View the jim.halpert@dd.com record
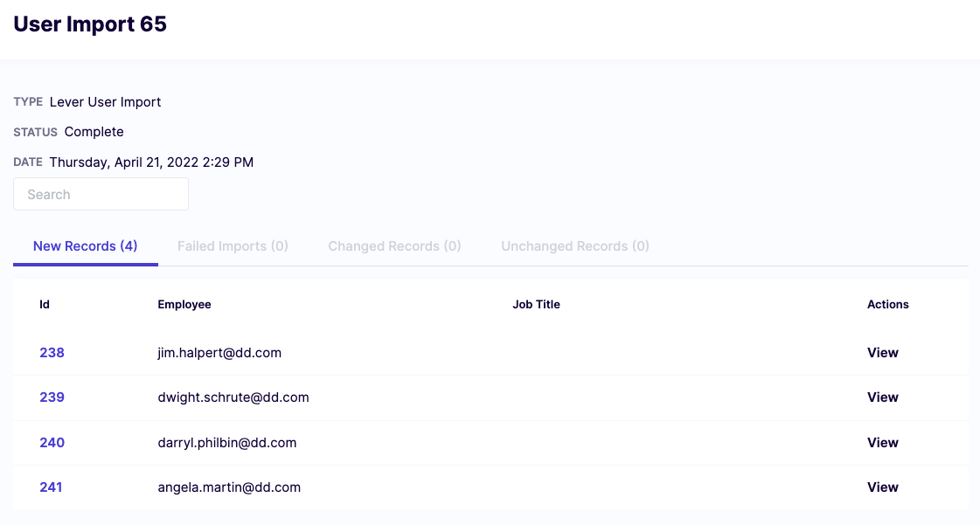 tap(882, 353)
